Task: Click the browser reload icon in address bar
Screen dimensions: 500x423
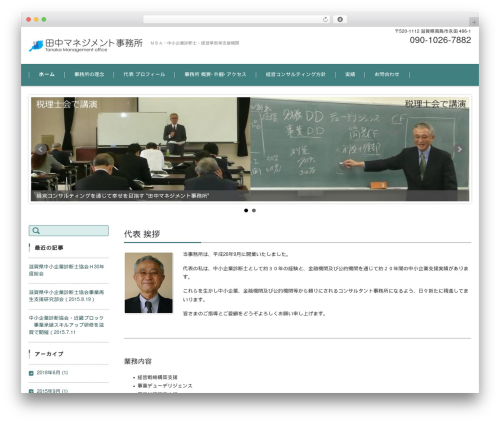Action: tap(325, 20)
